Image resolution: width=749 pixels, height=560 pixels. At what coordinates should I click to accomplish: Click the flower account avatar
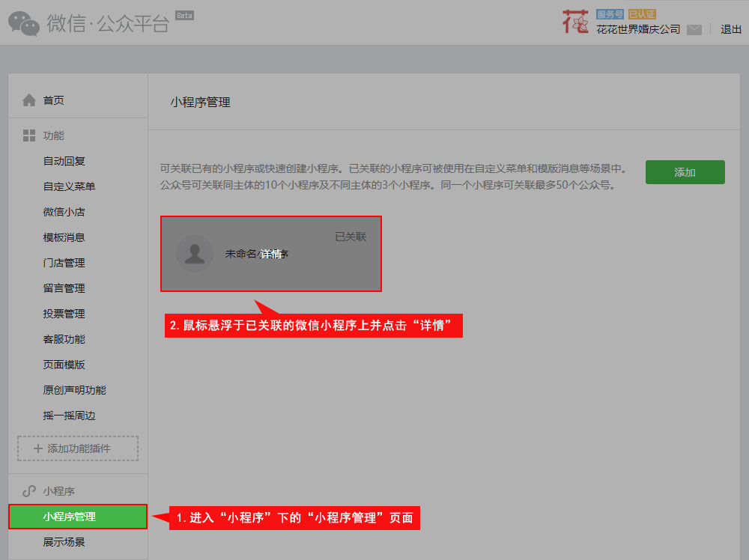575,22
